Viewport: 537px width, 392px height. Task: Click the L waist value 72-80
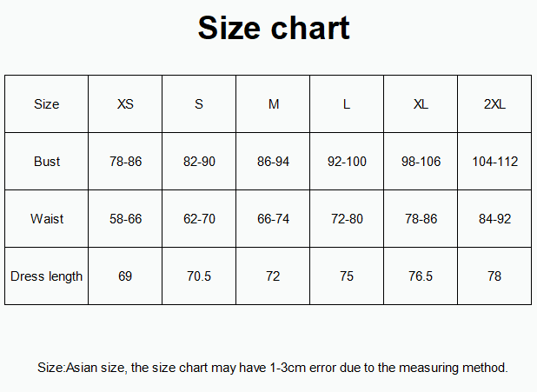click(347, 219)
